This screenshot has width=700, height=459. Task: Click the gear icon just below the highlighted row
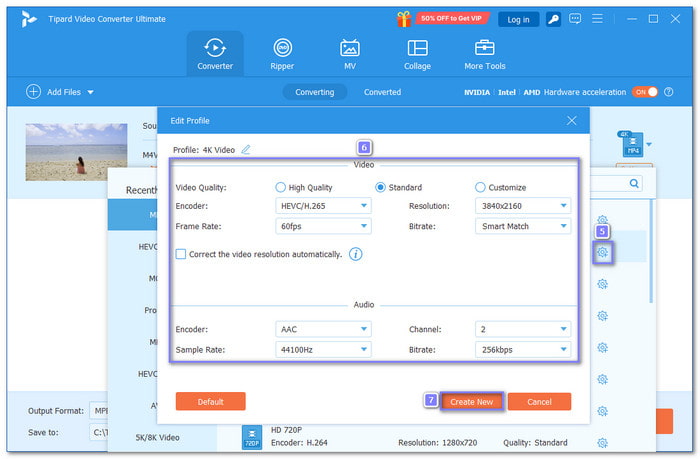coord(602,284)
